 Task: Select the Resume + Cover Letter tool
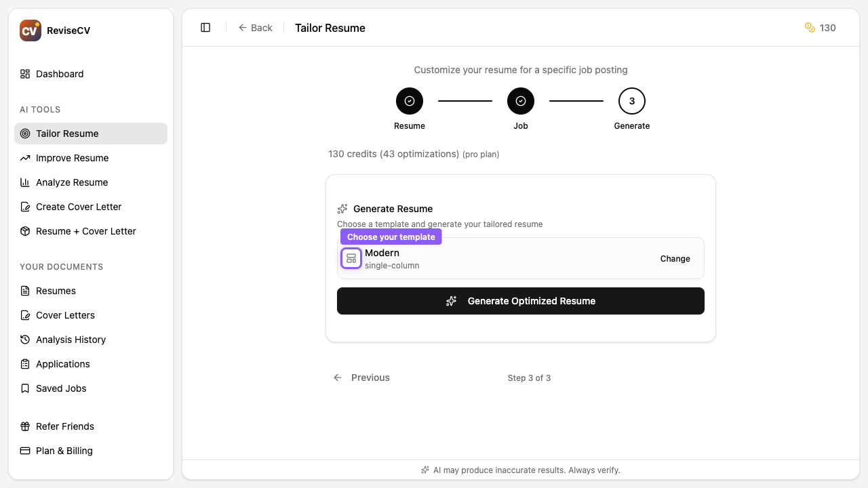click(86, 231)
